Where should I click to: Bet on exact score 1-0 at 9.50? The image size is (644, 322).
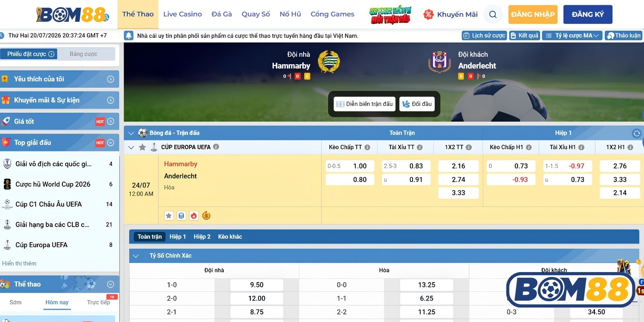point(256,285)
